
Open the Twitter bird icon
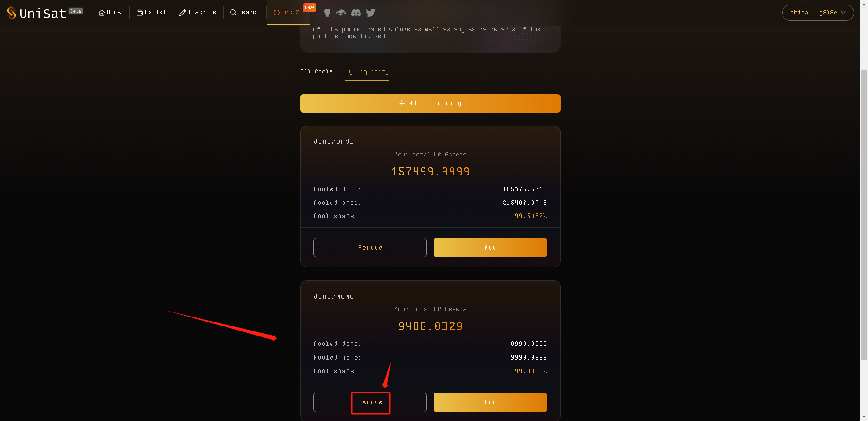[371, 13]
